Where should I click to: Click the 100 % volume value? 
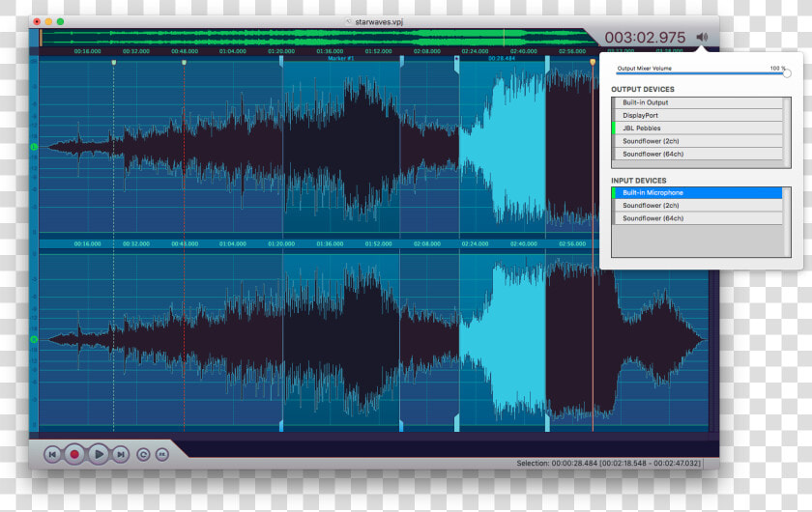click(x=778, y=69)
